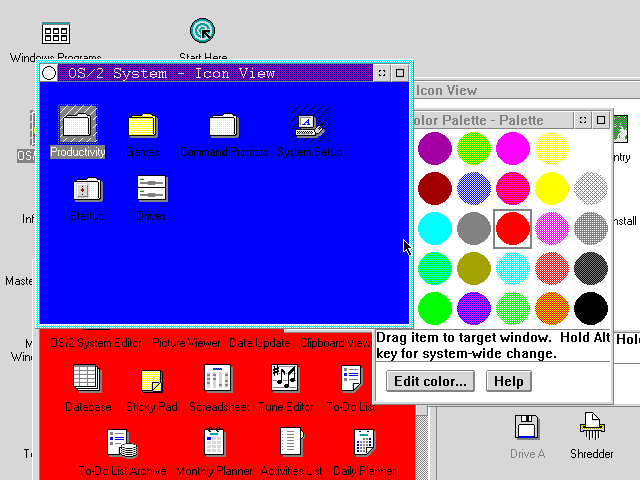Viewport: 640px width, 480px height.
Task: Select the solid gray color swatch
Action: [474, 228]
